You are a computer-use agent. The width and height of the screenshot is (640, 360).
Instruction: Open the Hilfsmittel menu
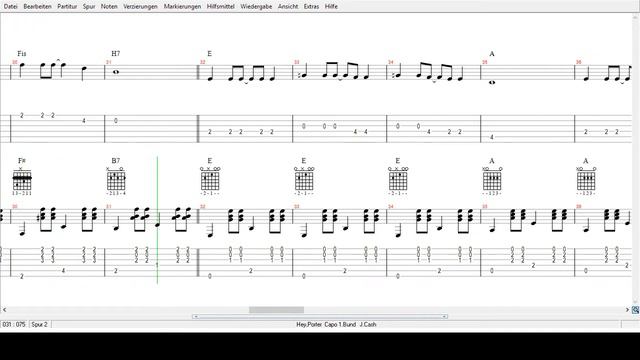(220, 7)
